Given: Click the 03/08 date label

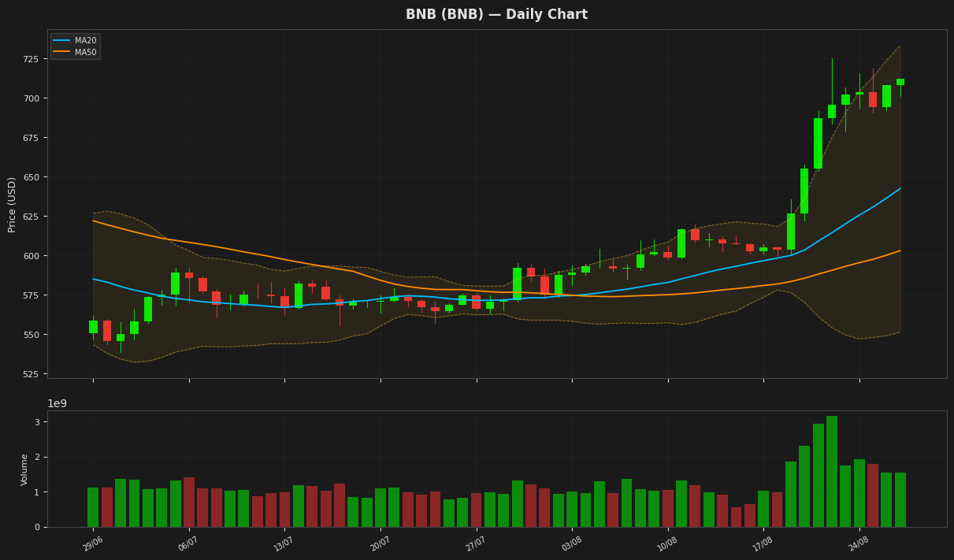Looking at the screenshot, I should 571,543.
